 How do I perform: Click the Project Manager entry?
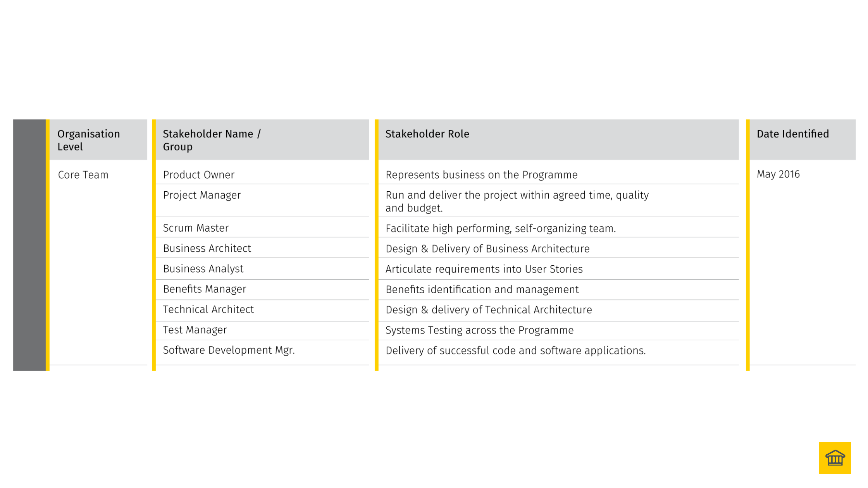click(x=201, y=195)
